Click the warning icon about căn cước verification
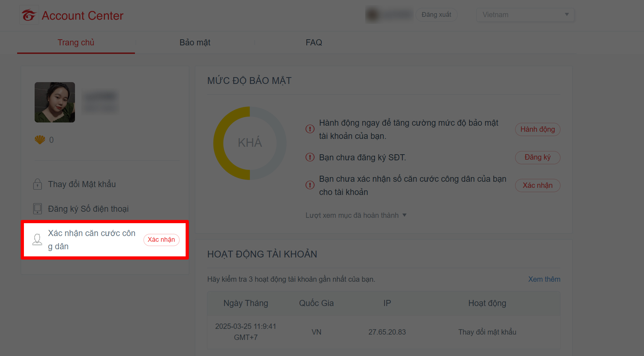The width and height of the screenshot is (644, 356). click(x=310, y=185)
